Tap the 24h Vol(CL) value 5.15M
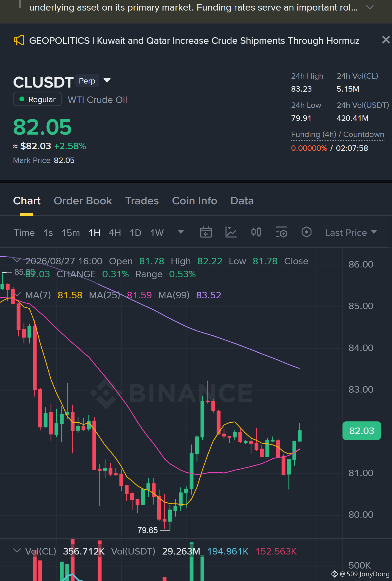The image size is (392, 581). point(348,89)
